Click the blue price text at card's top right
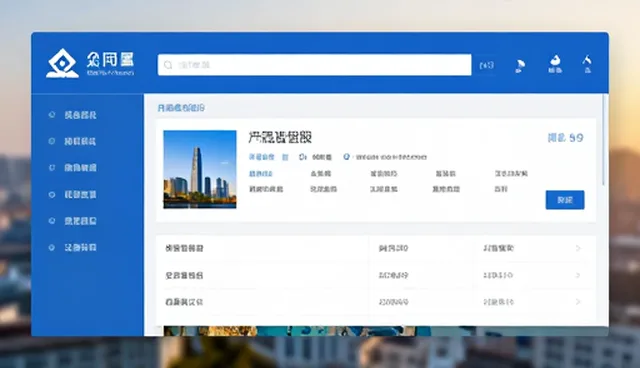Viewport: 640px width, 368px height. pyautogui.click(x=565, y=138)
